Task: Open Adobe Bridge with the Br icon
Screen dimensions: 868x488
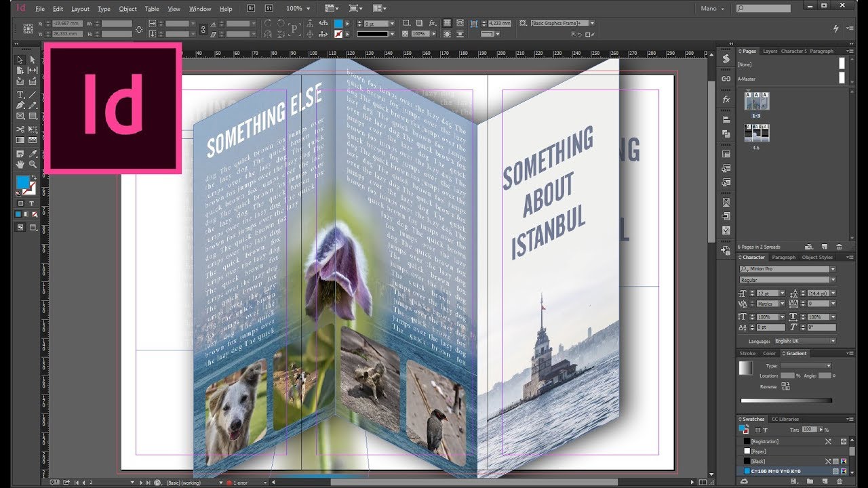Action: click(x=251, y=9)
